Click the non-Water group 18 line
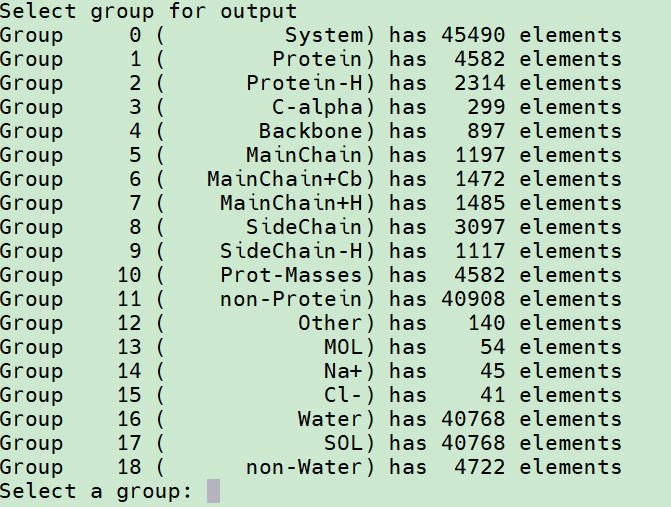The height and width of the screenshot is (507, 671). pos(310,467)
